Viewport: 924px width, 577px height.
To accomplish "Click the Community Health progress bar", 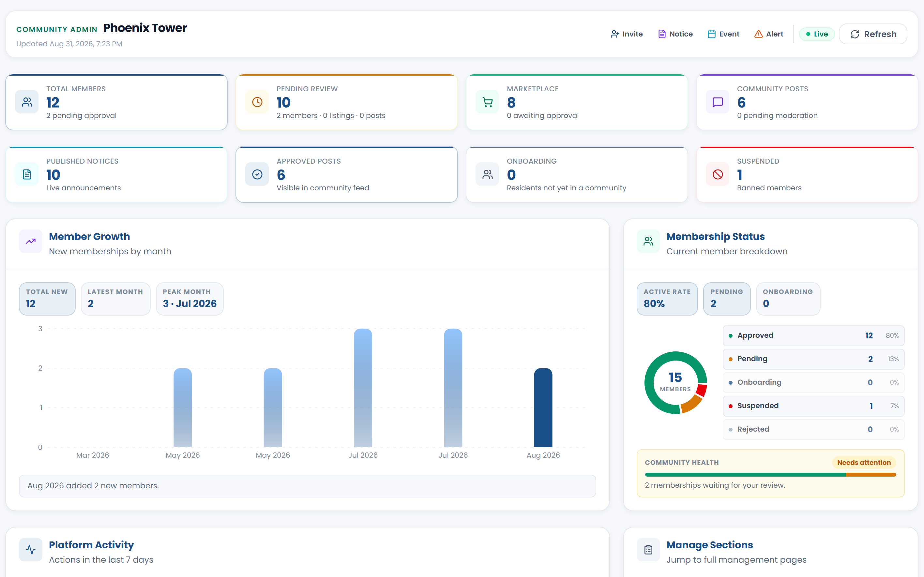I will [770, 475].
